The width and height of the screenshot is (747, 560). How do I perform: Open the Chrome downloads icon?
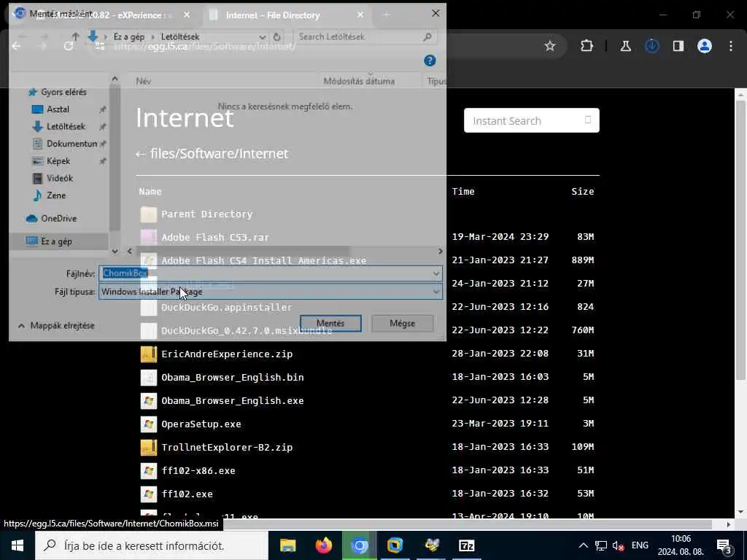[x=651, y=46]
